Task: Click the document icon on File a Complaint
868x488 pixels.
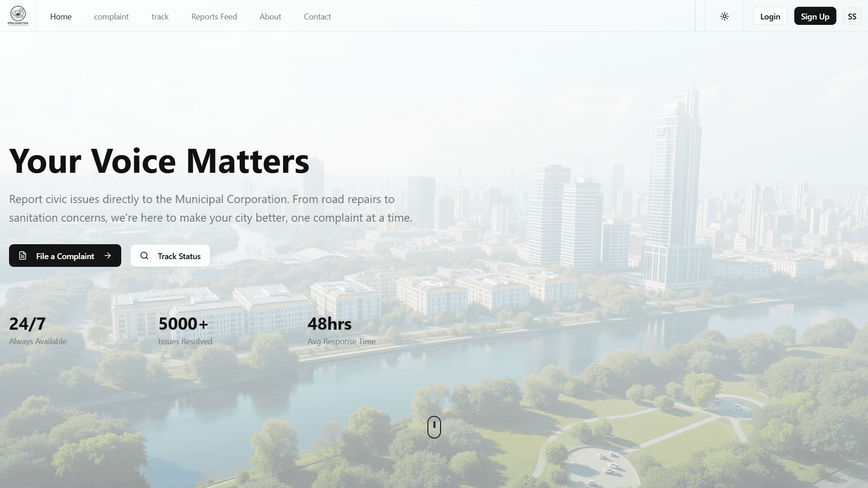Action: pyautogui.click(x=23, y=256)
